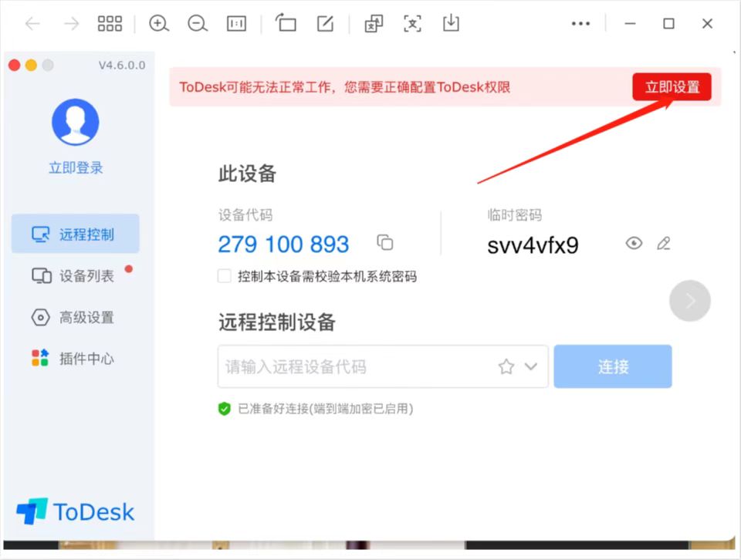Click the star favorite icon in input
741x560 pixels.
pyautogui.click(x=506, y=366)
